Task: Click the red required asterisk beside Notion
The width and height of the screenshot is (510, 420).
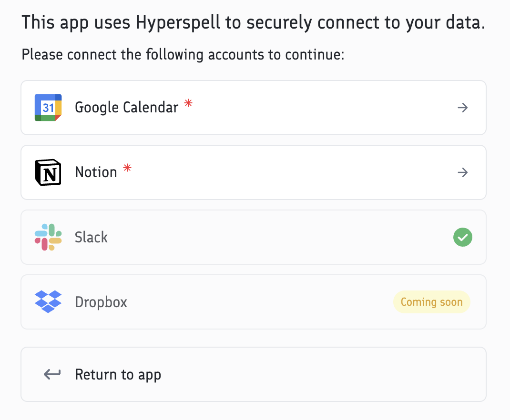Action: point(127,168)
